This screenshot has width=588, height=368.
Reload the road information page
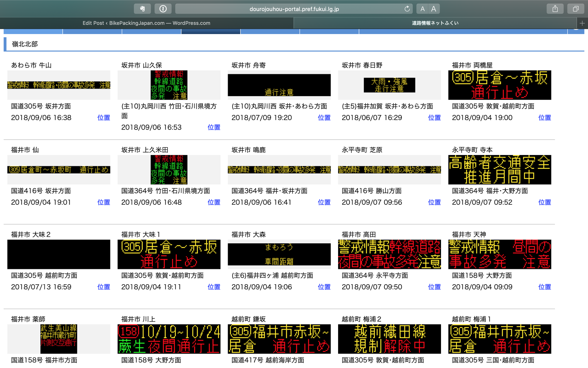[407, 9]
